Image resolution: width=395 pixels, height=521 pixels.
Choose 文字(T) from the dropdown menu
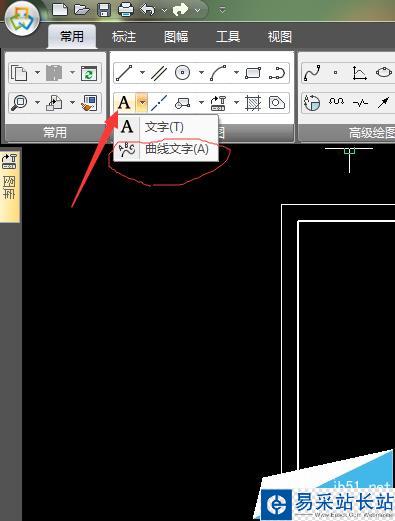(166, 127)
